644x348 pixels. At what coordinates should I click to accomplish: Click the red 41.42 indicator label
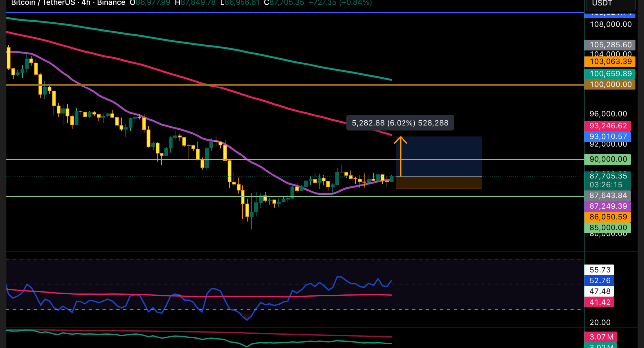(601, 302)
